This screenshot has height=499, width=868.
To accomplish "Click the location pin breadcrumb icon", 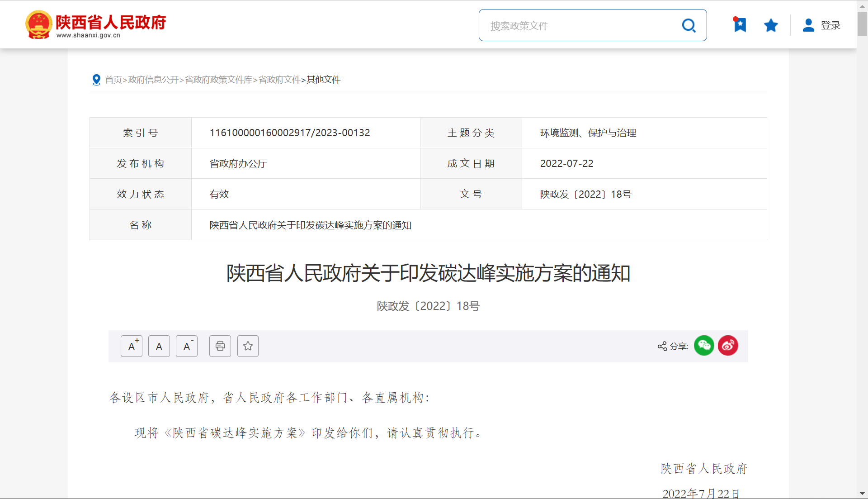I will (x=96, y=80).
